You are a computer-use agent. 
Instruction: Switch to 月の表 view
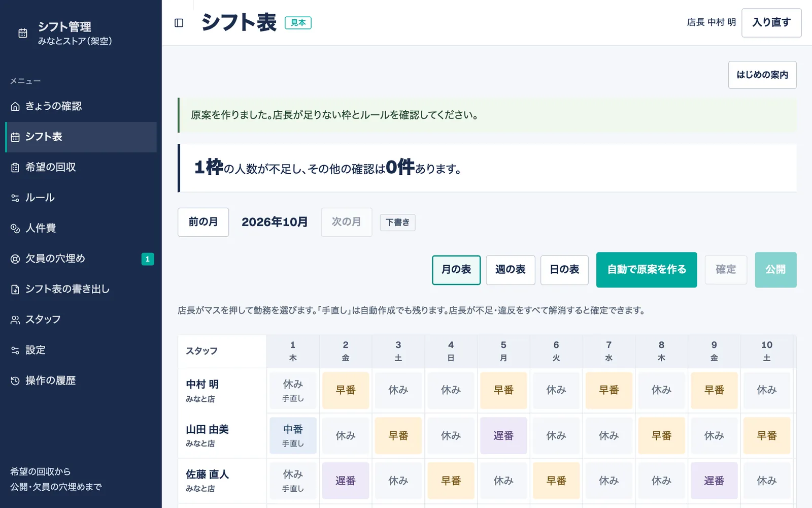click(x=456, y=270)
